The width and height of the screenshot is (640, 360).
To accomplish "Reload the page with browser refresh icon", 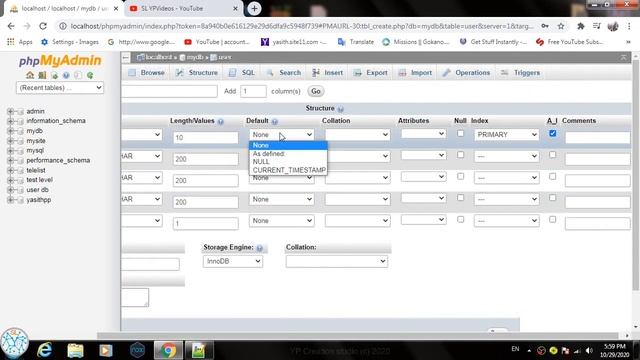I will coord(43,26).
